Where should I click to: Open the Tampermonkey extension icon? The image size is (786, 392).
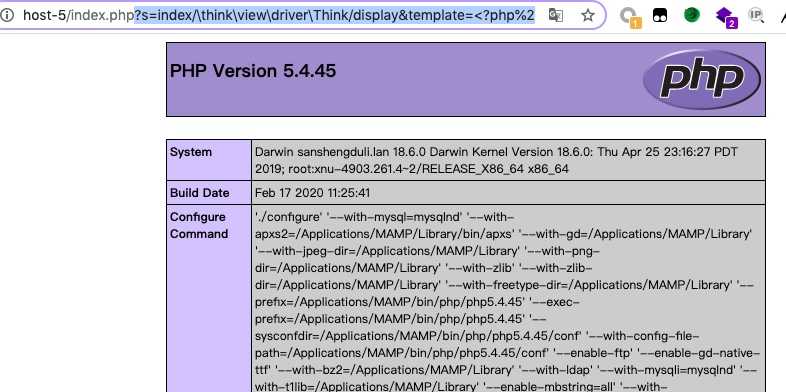(x=660, y=16)
